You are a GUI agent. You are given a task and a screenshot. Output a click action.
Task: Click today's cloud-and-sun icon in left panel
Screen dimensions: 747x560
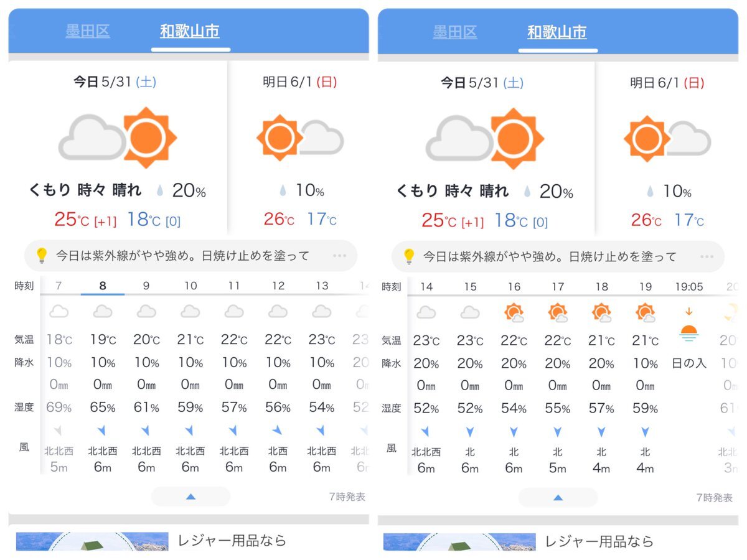118,138
